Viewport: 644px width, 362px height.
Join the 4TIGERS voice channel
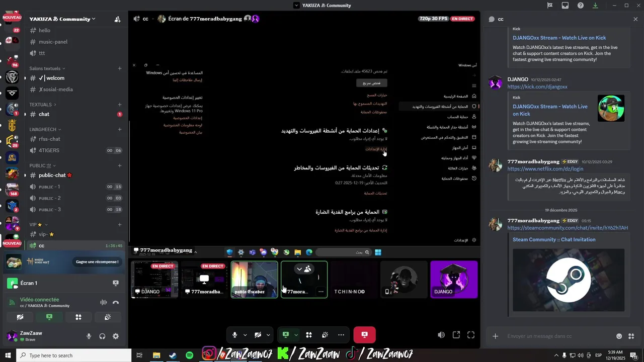75,150
